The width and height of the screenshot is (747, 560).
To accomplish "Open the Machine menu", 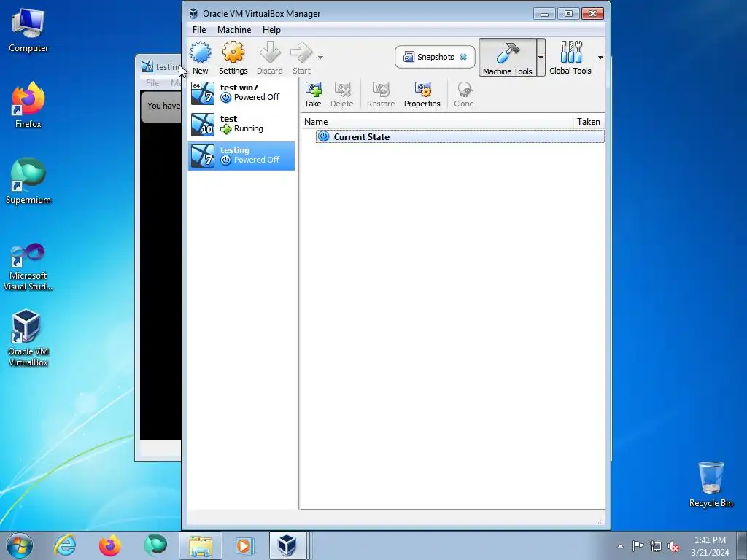I will pyautogui.click(x=234, y=29).
